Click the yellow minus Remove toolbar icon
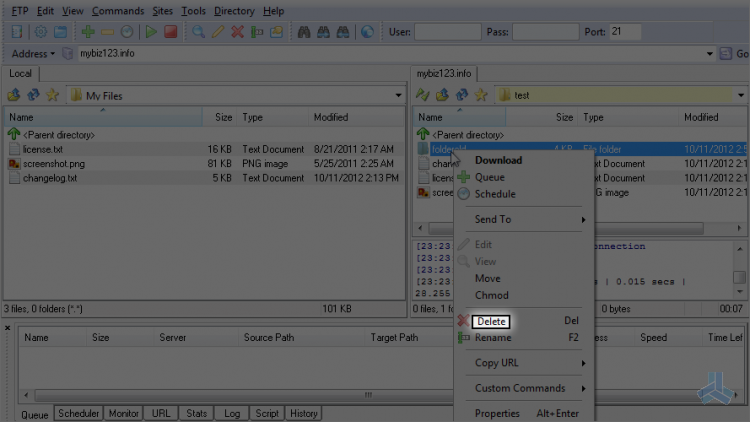 [x=107, y=32]
